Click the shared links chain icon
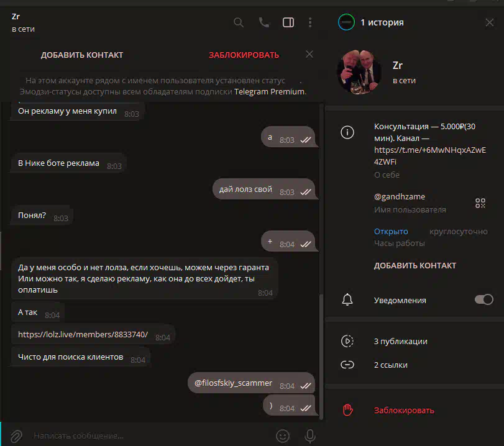The height and width of the screenshot is (446, 504). click(x=347, y=365)
